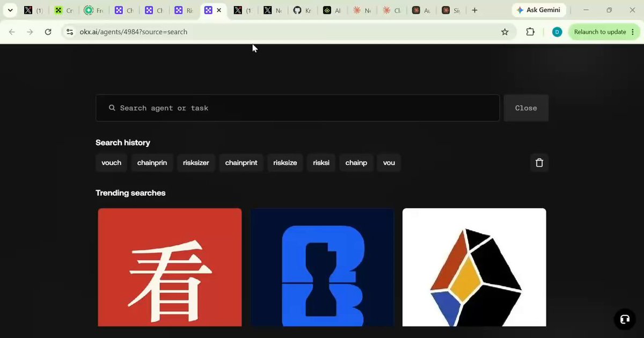Open the geometric gem trending card
This screenshot has width=644, height=338.
(474, 267)
